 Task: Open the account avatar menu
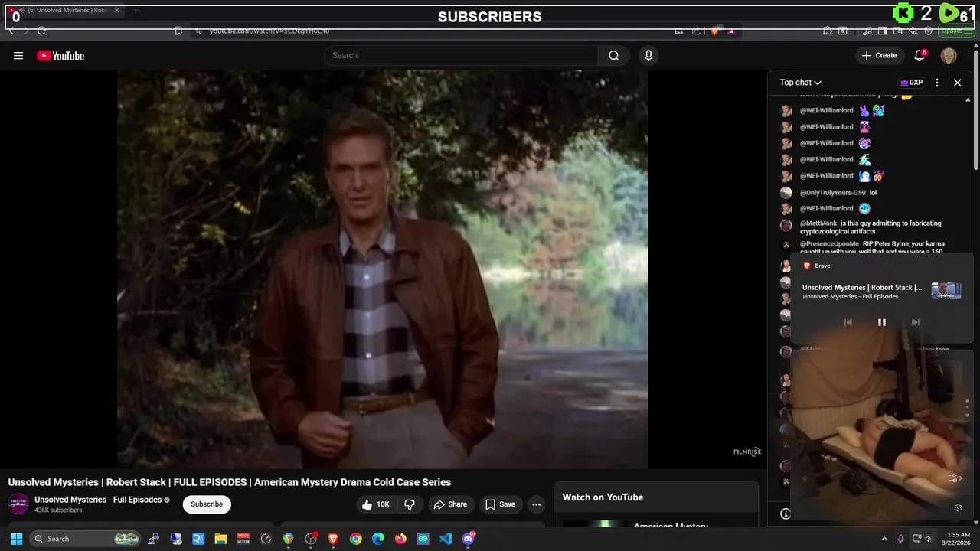point(949,55)
